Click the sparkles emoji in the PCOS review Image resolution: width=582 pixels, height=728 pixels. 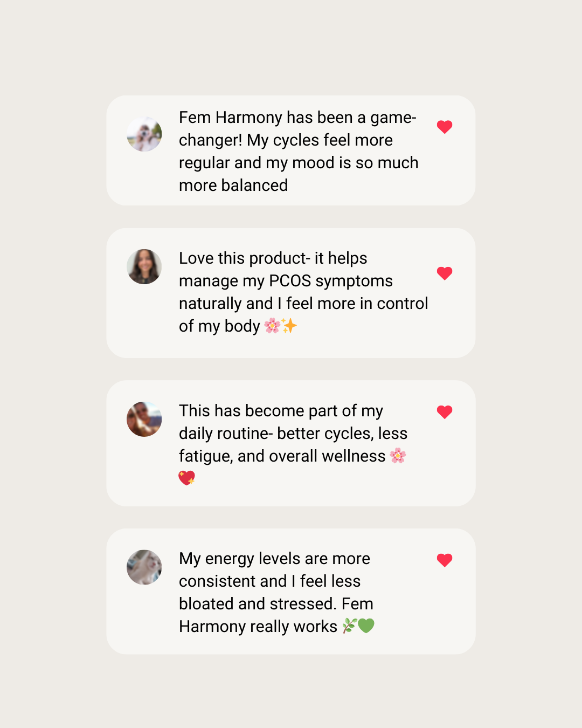point(290,326)
